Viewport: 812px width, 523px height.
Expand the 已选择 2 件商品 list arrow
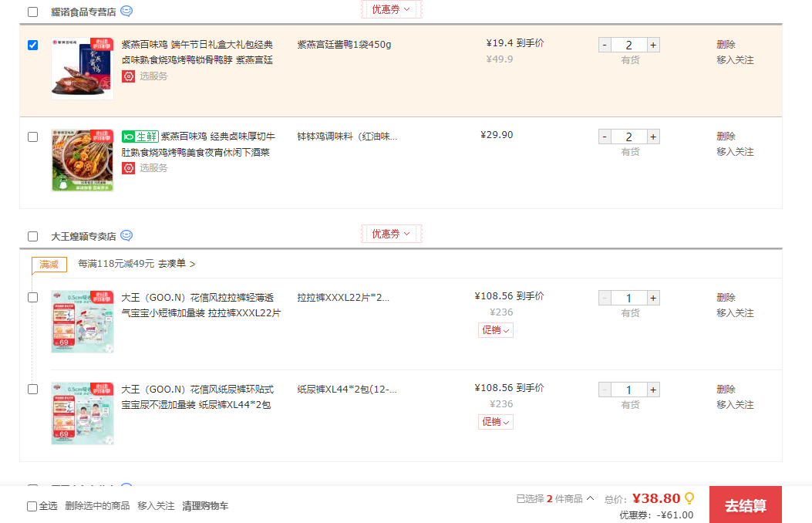coord(591,498)
